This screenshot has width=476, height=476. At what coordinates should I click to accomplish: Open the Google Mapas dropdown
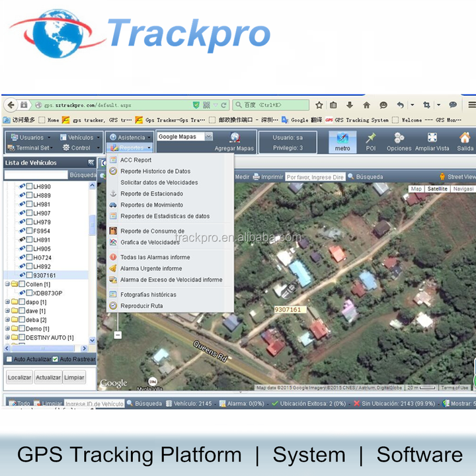tap(208, 137)
